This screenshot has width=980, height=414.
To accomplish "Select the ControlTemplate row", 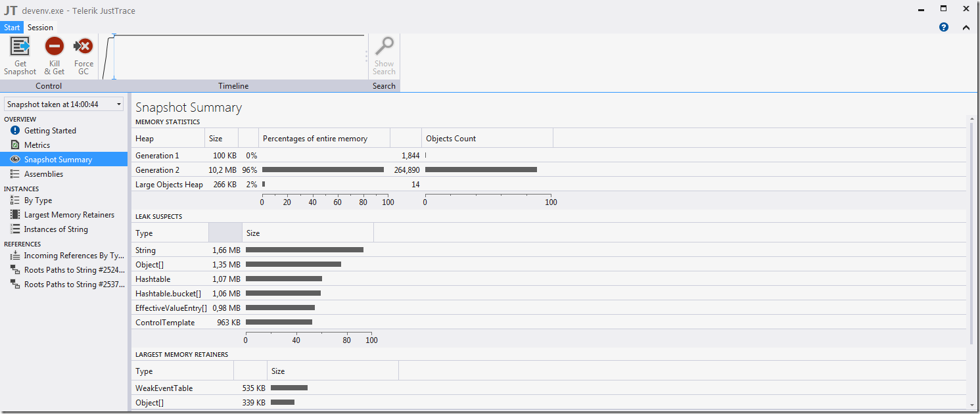I will pyautogui.click(x=549, y=323).
